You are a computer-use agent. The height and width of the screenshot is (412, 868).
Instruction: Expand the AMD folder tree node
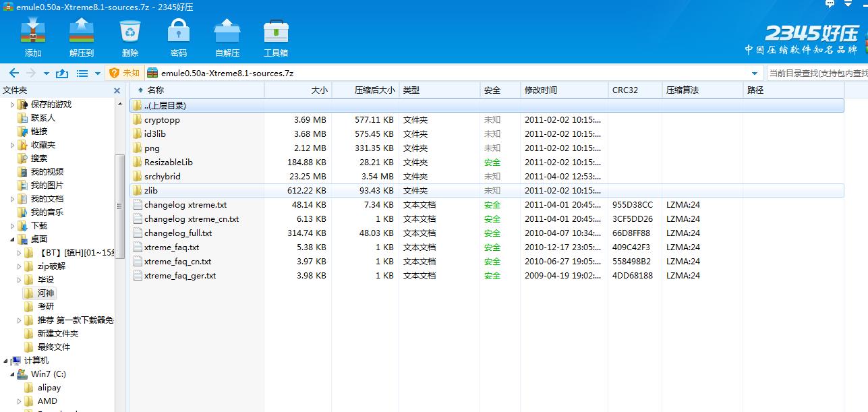click(19, 401)
